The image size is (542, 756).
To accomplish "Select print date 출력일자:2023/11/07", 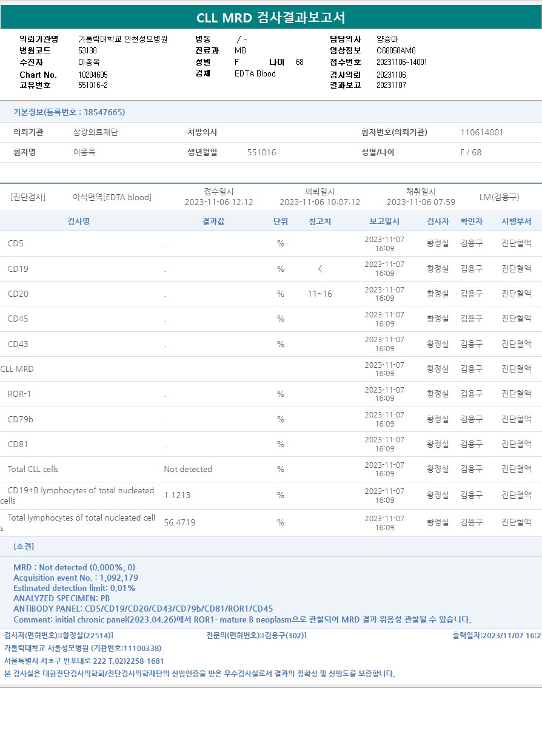I will click(x=497, y=635).
